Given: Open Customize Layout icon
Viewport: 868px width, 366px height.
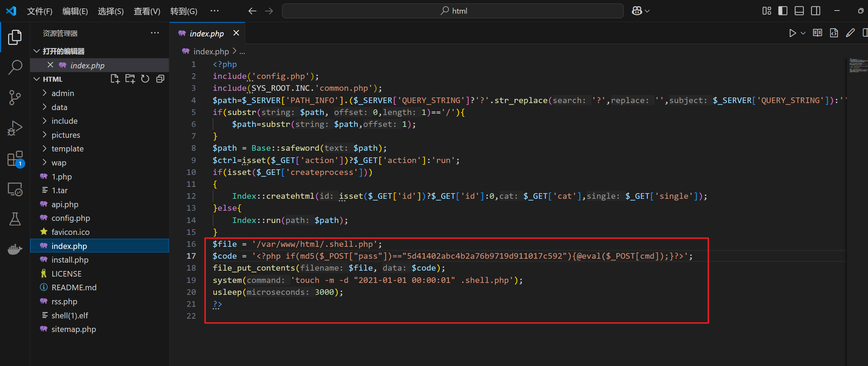Looking at the screenshot, I should [x=767, y=11].
